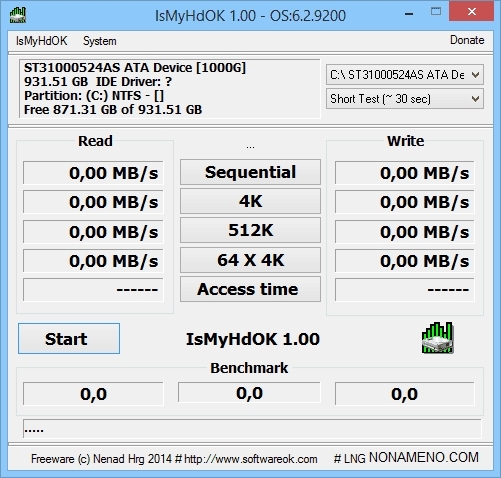The image size is (501, 478).
Task: Click the IsMyHdOK title bar app icon
Action: (x=18, y=15)
